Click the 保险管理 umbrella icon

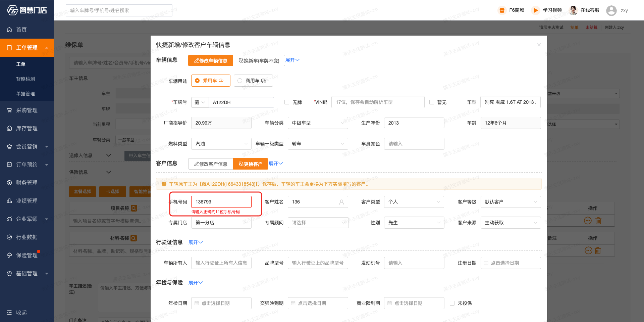[x=9, y=255]
